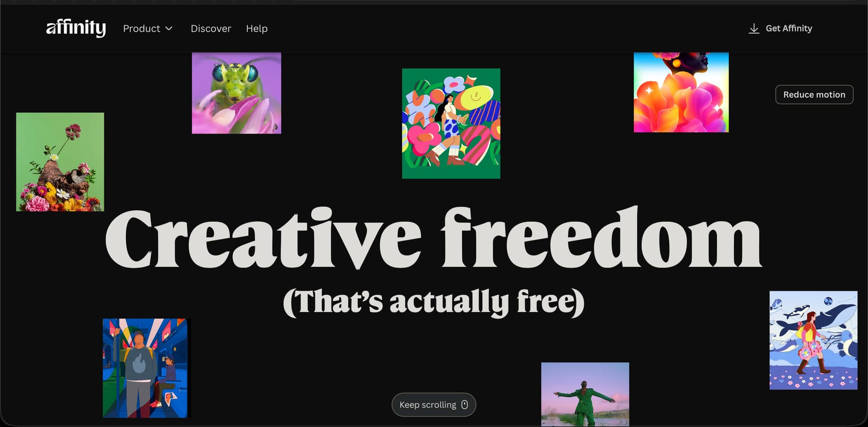The height and width of the screenshot is (427, 868).
Task: Open the Discover page
Action: (x=211, y=28)
